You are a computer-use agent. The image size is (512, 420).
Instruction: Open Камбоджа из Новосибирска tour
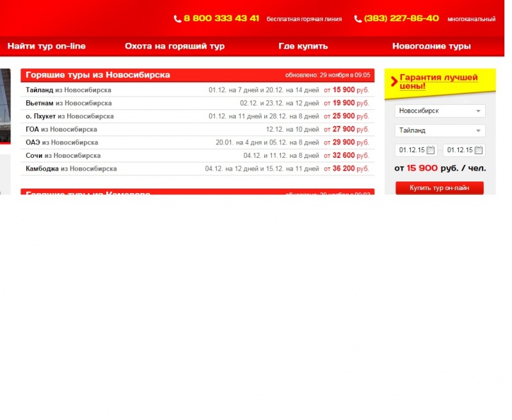coord(198,169)
